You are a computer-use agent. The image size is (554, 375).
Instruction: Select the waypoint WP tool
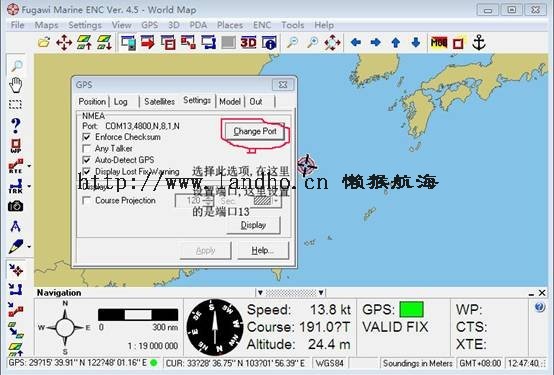tap(16, 146)
